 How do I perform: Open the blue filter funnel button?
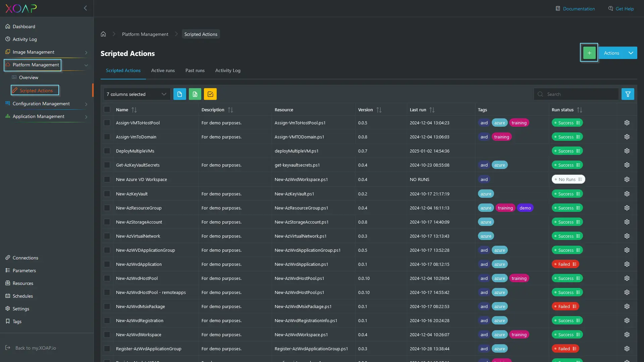628,94
